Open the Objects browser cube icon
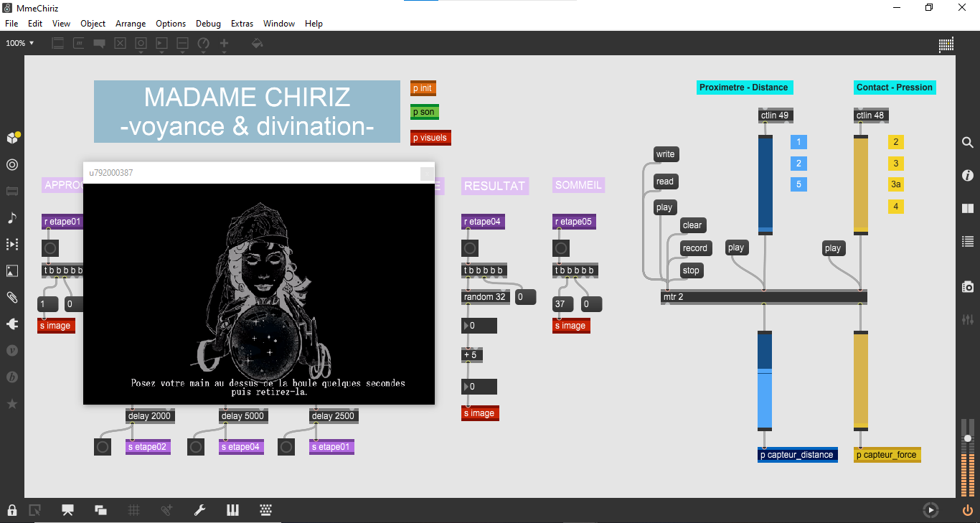The image size is (980, 523). tap(12, 138)
